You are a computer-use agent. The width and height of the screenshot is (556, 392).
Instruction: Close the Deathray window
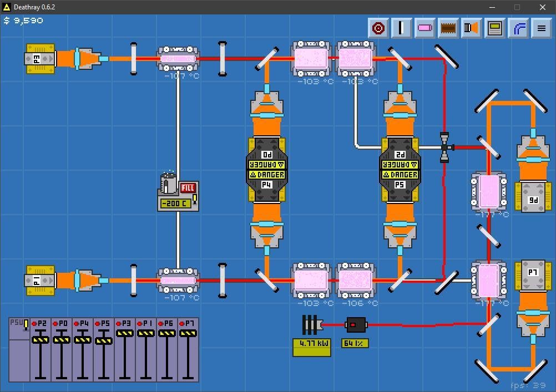pos(543,7)
